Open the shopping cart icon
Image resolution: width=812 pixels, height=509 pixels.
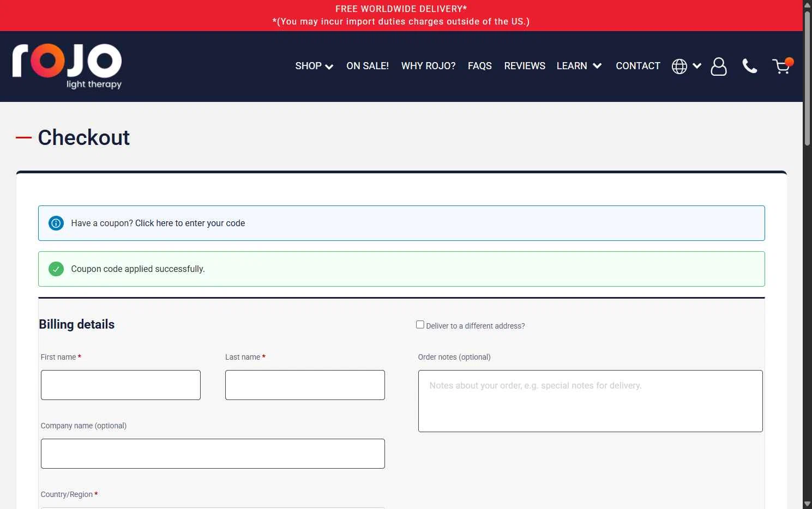point(782,66)
